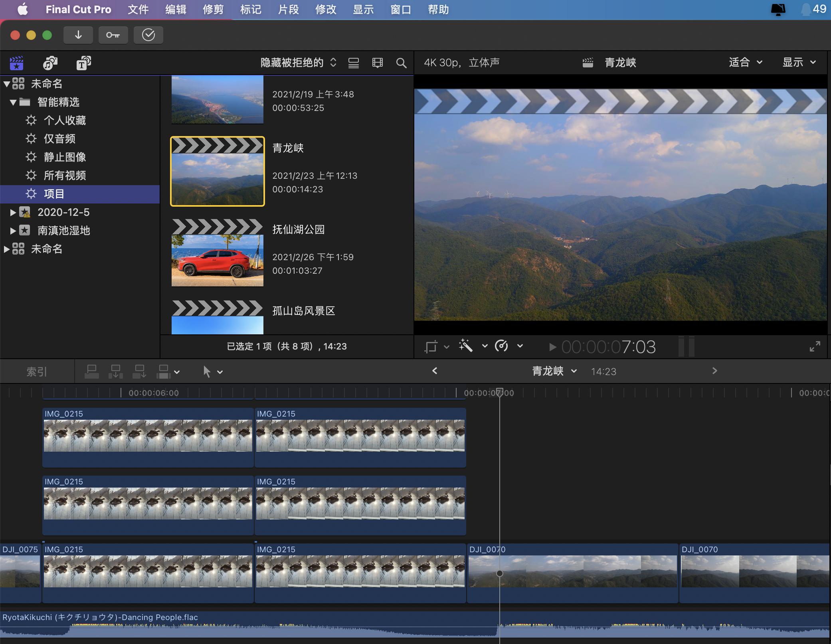Screen dimensions: 831x644
Task: Select the 所有视频 smart collection
Action: (65, 175)
